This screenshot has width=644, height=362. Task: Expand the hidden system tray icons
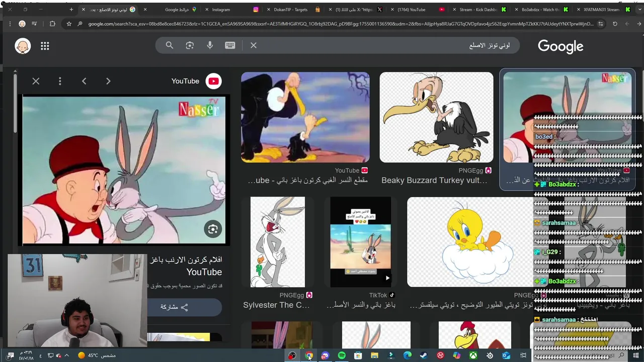(66, 355)
